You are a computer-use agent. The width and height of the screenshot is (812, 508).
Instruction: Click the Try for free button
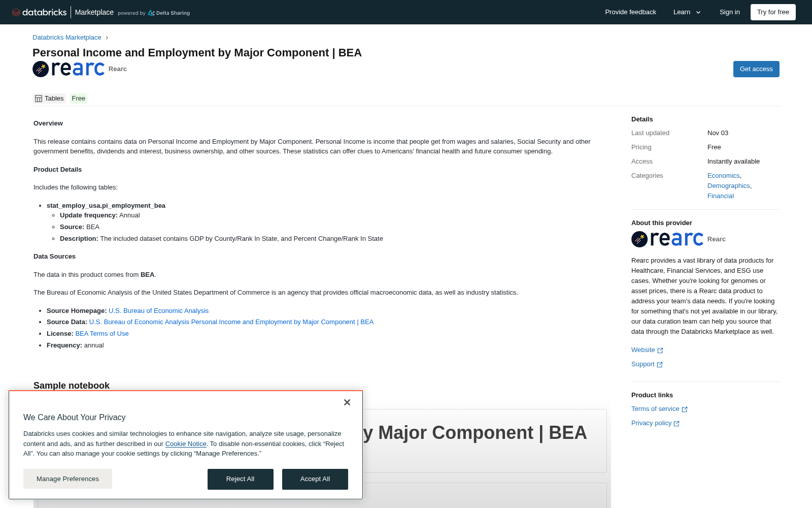[x=773, y=12]
